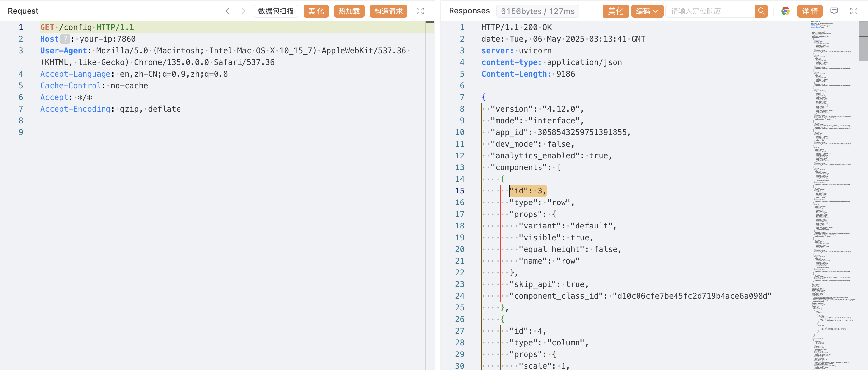Expand the Request panel to fullscreen

(x=420, y=11)
